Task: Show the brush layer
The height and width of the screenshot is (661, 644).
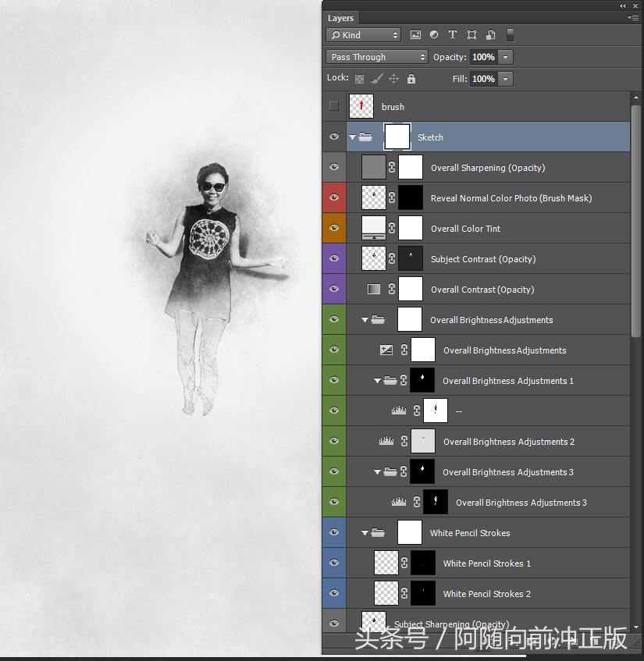Action: click(333, 106)
